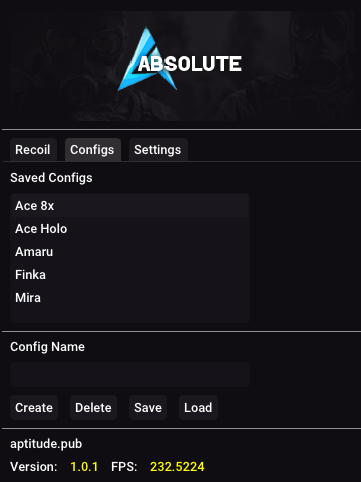
Task: Click the version number 1.0.1
Action: coord(84,467)
